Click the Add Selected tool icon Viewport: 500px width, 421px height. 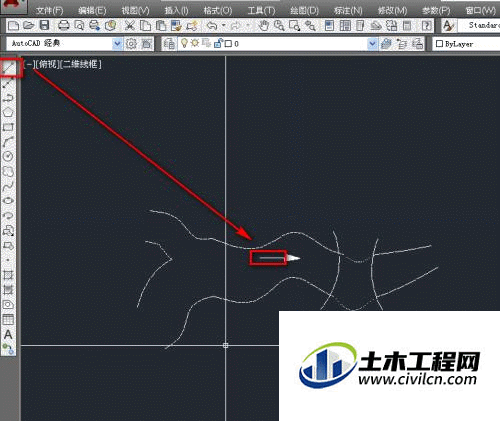coord(8,349)
